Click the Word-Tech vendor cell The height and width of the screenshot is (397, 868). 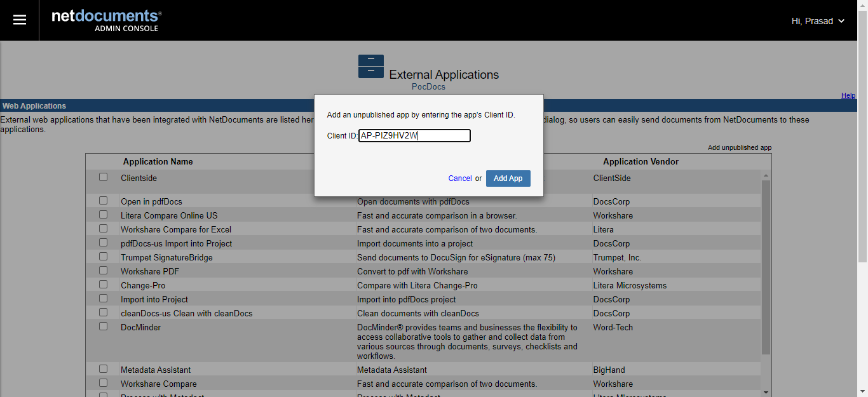(x=613, y=327)
